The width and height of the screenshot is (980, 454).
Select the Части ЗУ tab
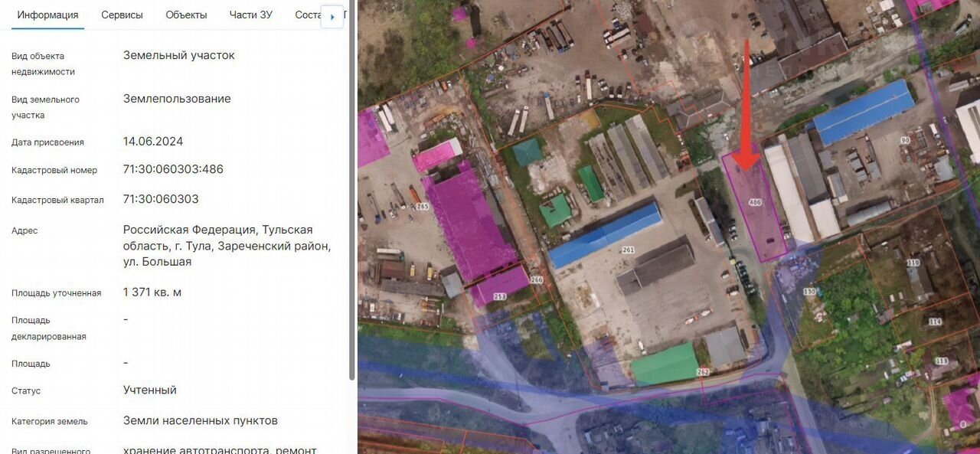(250, 15)
